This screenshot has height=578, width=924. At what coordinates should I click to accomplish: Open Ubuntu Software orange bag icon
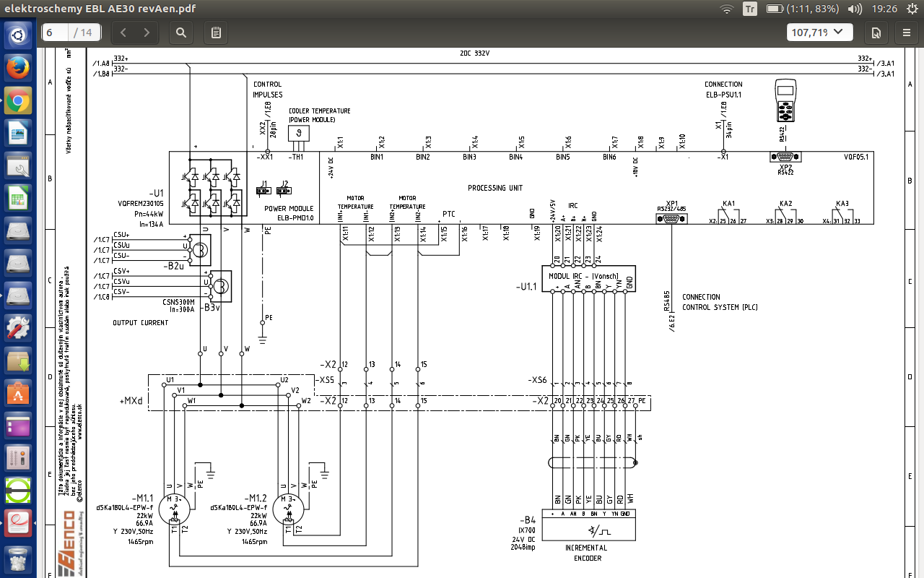point(18,393)
